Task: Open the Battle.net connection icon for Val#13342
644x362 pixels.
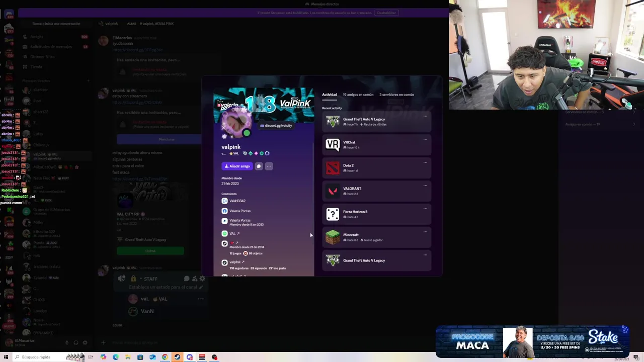Action: [x=224, y=201]
